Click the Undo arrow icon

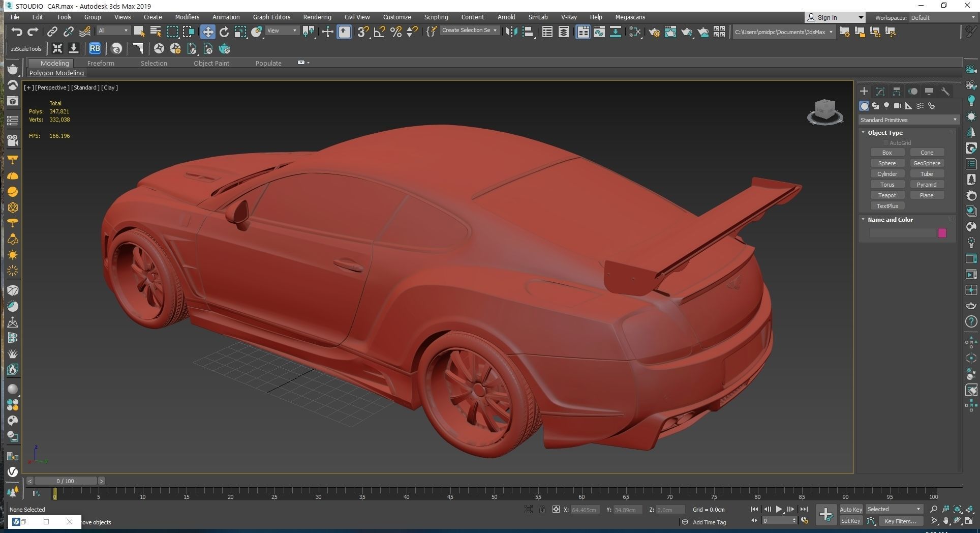(17, 32)
